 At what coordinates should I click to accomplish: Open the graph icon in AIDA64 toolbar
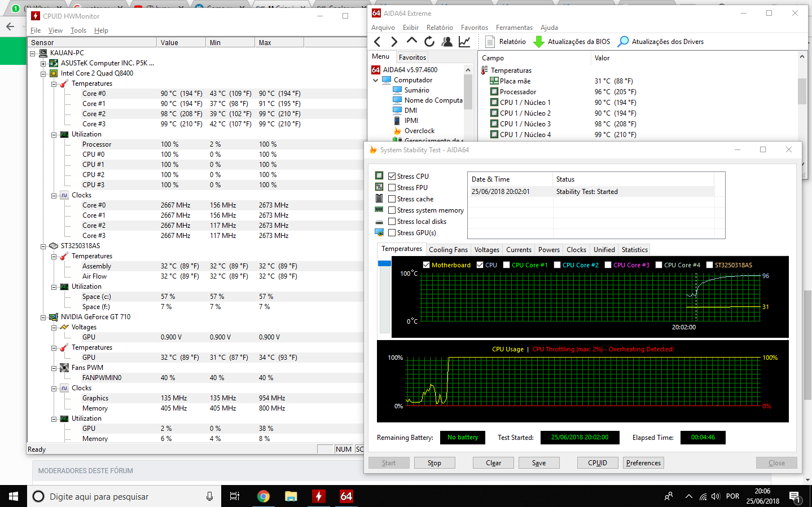click(464, 41)
